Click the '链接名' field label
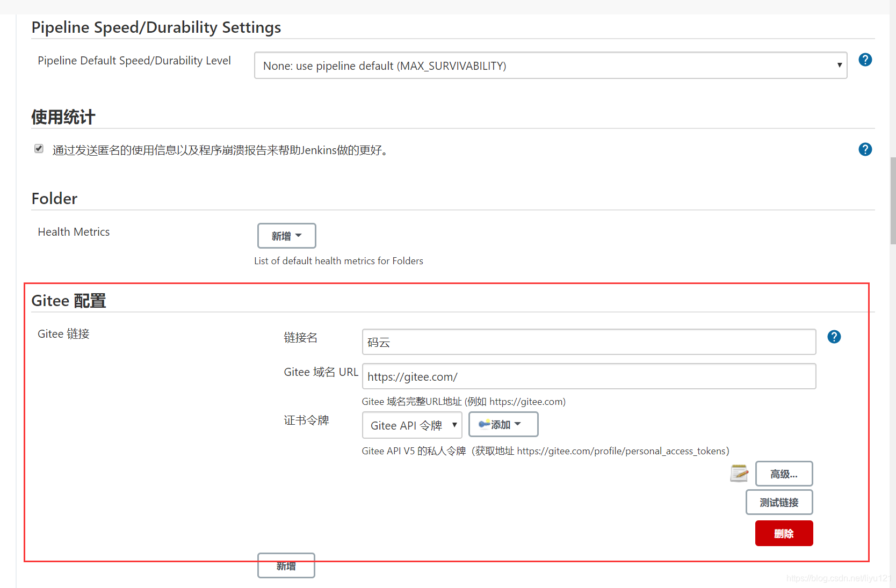896x588 pixels. pyautogui.click(x=301, y=338)
